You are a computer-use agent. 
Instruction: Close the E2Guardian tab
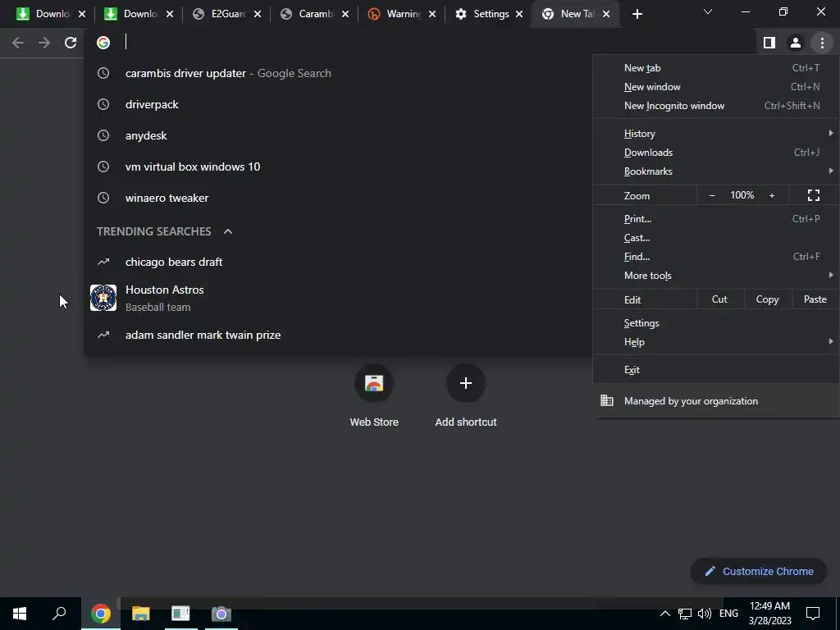(258, 15)
